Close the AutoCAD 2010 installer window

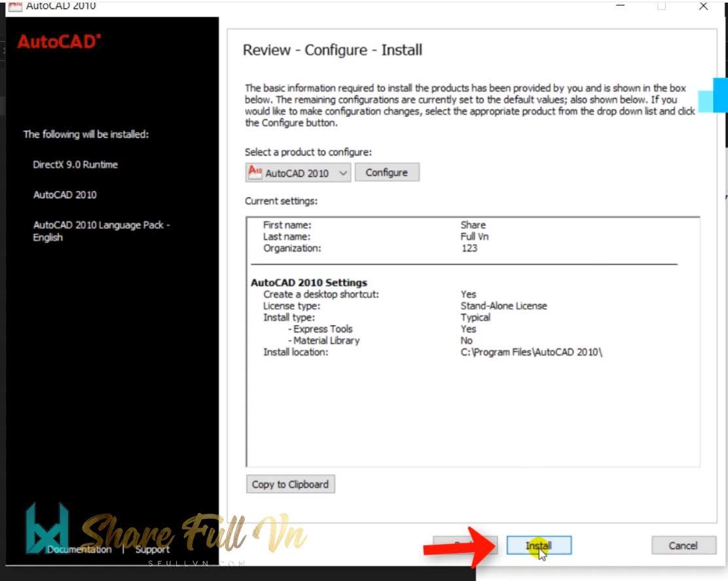pyautogui.click(x=703, y=6)
